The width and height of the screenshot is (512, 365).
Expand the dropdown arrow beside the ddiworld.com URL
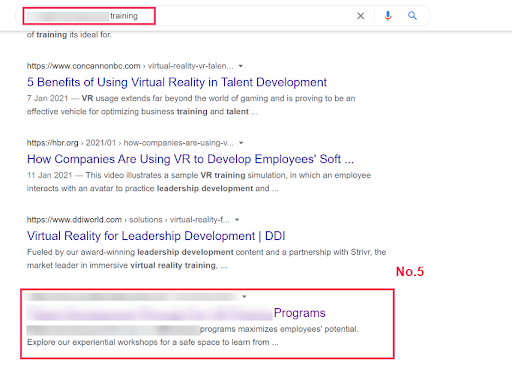pyautogui.click(x=237, y=220)
